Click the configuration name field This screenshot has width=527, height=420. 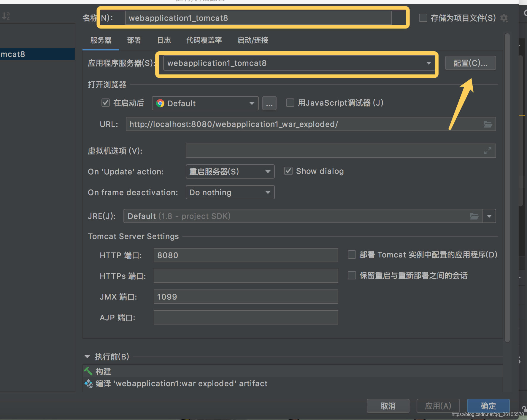click(x=258, y=18)
